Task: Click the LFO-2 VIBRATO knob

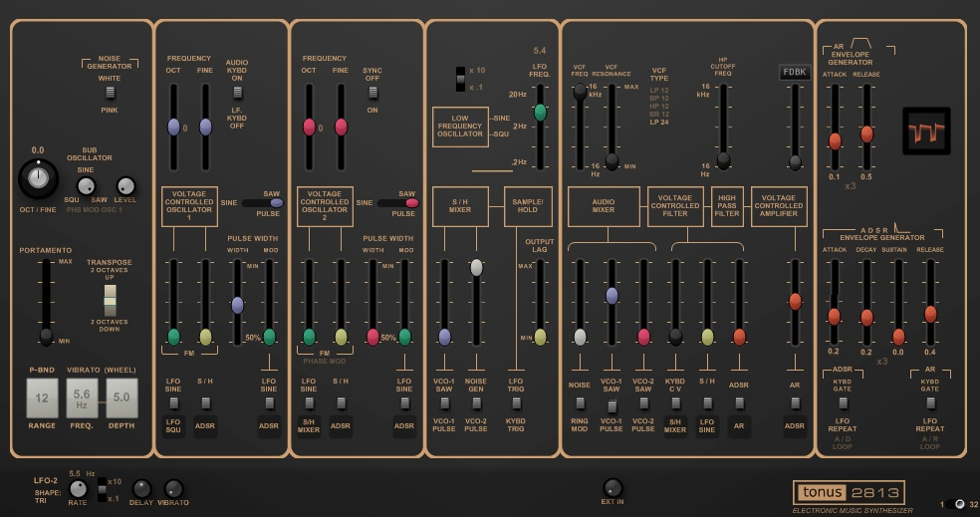Action: (x=173, y=488)
